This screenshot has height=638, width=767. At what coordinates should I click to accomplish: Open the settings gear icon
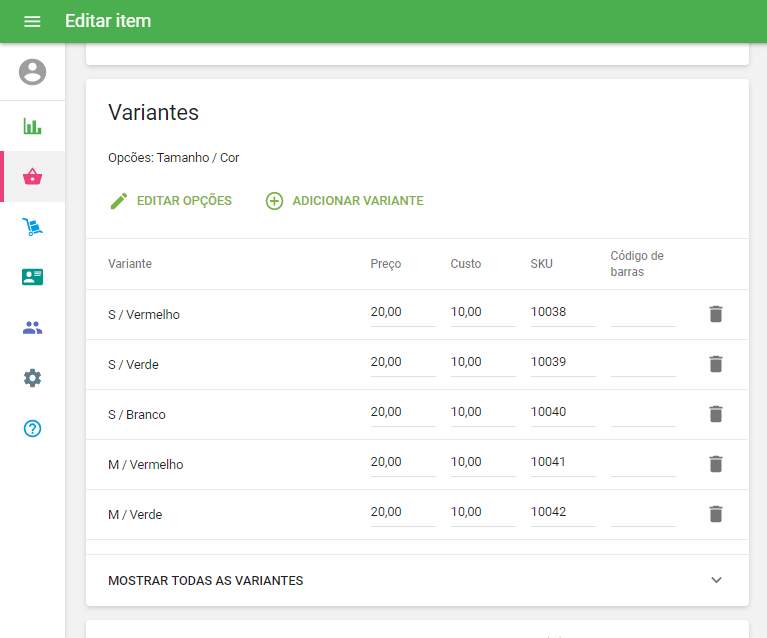[32, 378]
